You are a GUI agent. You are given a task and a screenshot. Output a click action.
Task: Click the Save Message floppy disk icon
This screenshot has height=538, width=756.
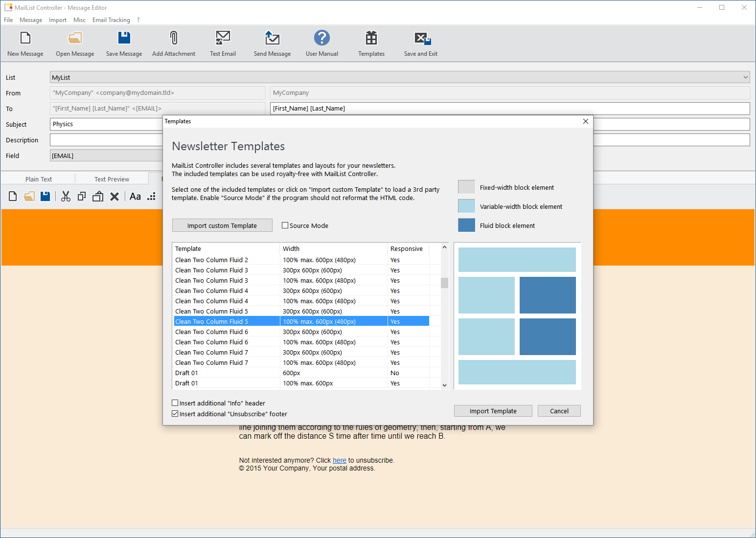point(124,38)
